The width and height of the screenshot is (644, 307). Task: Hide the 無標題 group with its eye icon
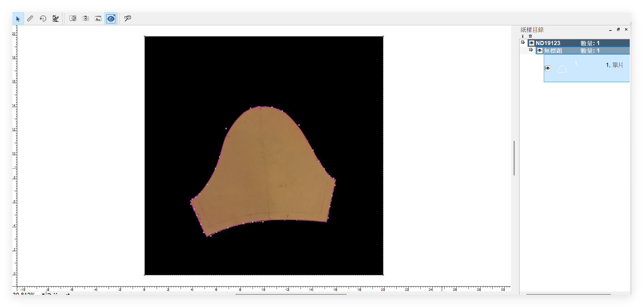point(540,51)
